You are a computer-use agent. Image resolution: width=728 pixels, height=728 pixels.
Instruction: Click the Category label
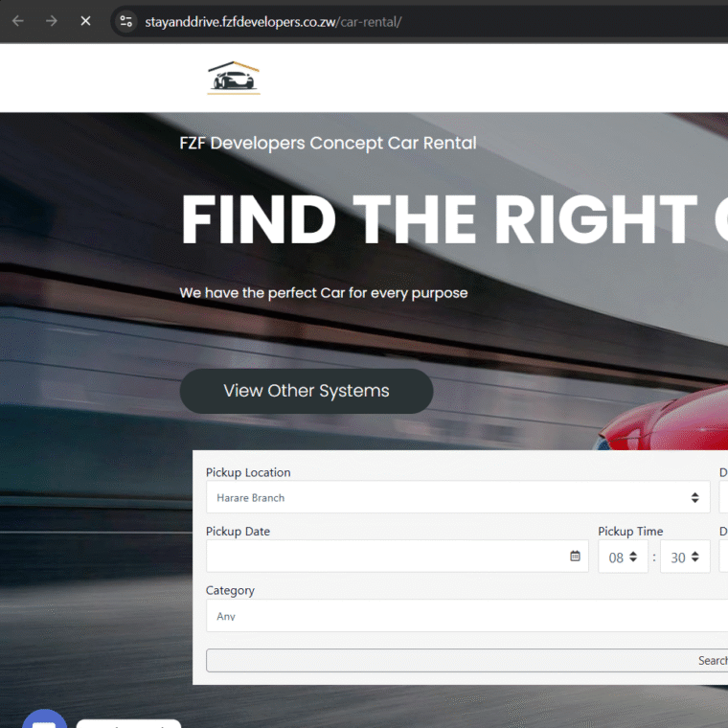[230, 590]
